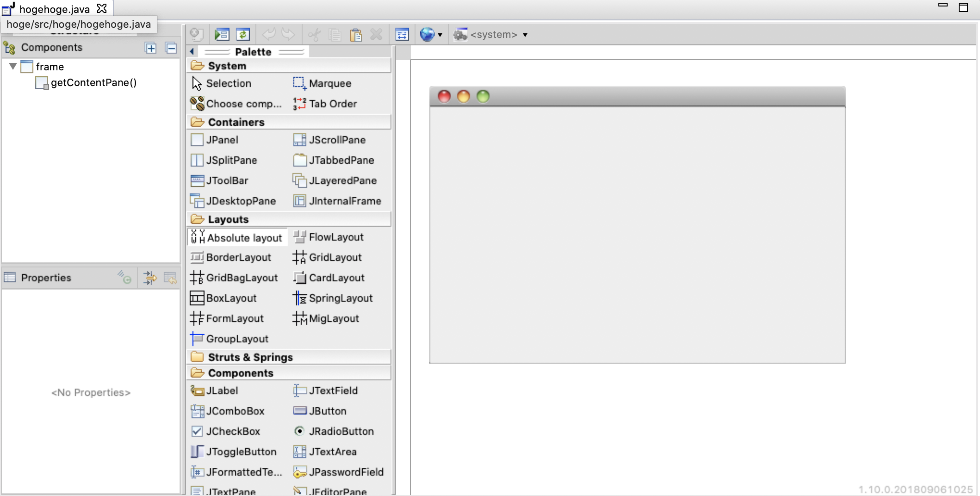
Task: Click the JFrame preview on the design canvas
Action: point(638,227)
